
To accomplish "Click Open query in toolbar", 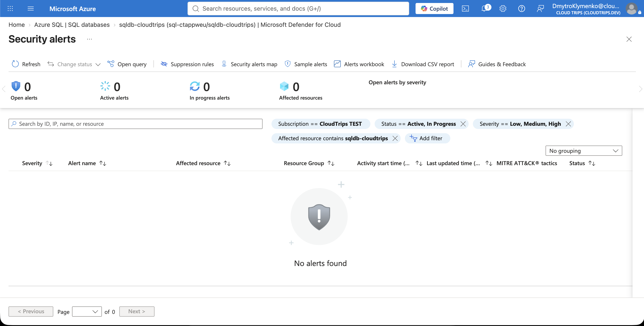I will tap(127, 64).
